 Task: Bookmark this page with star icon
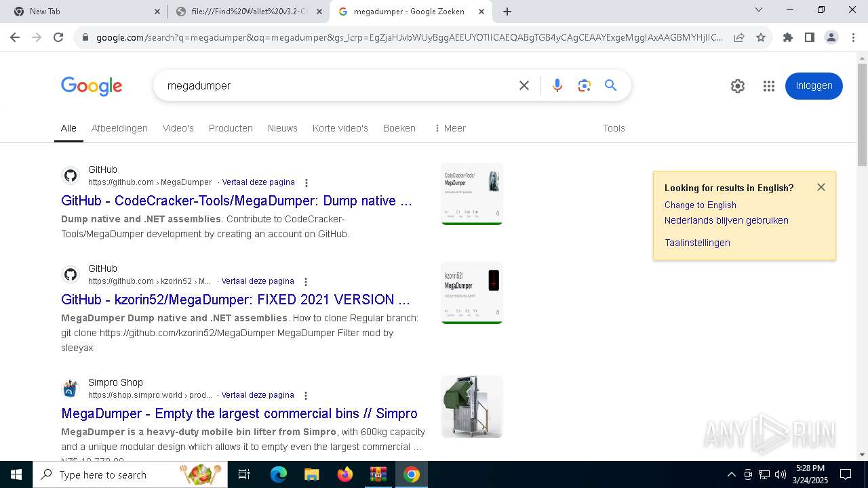pos(761,37)
